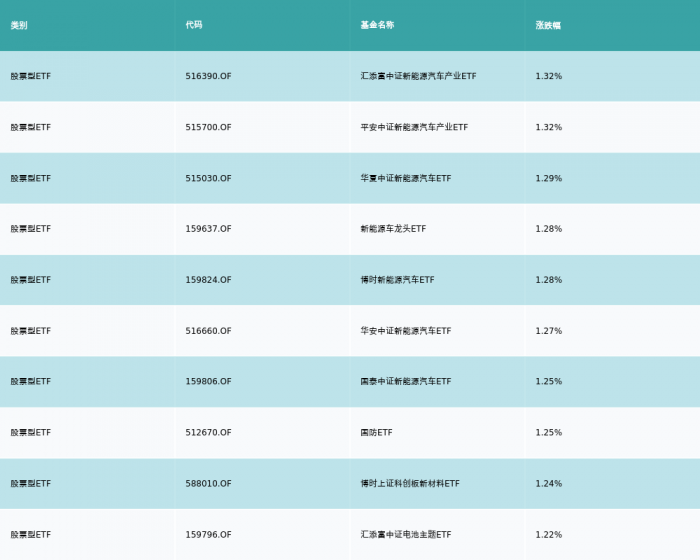Click 股票型ETF in the 159796.OF row

click(31, 535)
